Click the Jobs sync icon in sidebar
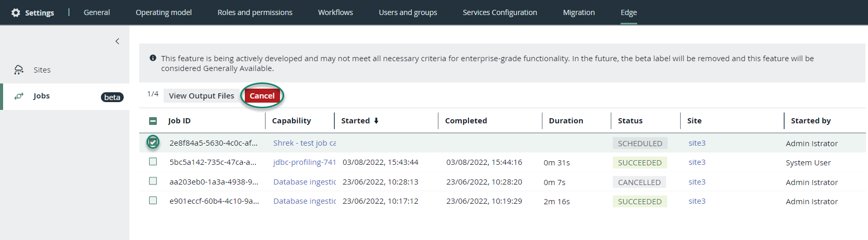 19,96
